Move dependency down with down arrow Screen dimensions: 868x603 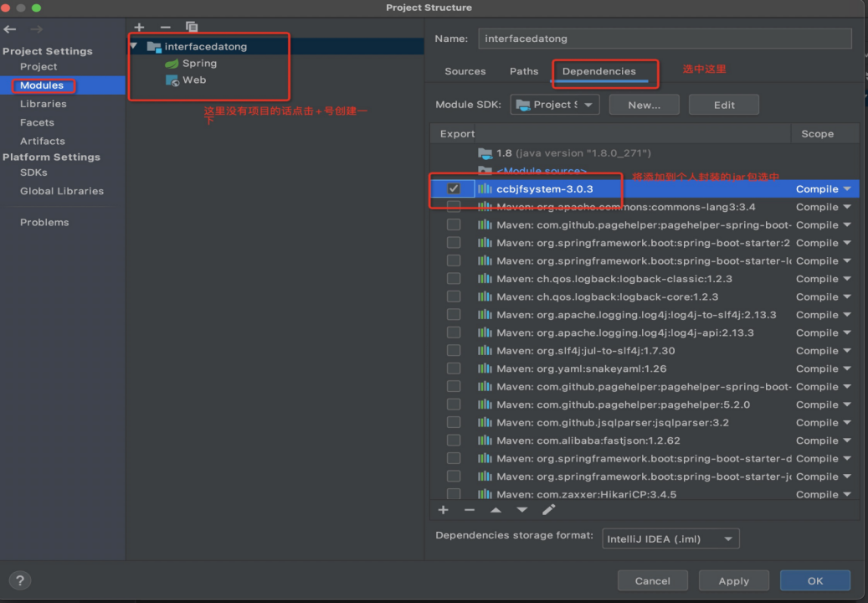click(522, 510)
